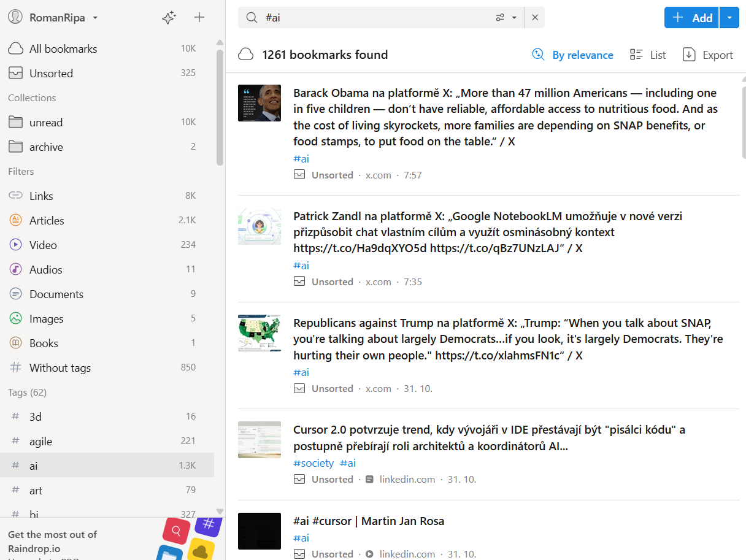Click the Export button
746x560 pixels.
point(707,55)
